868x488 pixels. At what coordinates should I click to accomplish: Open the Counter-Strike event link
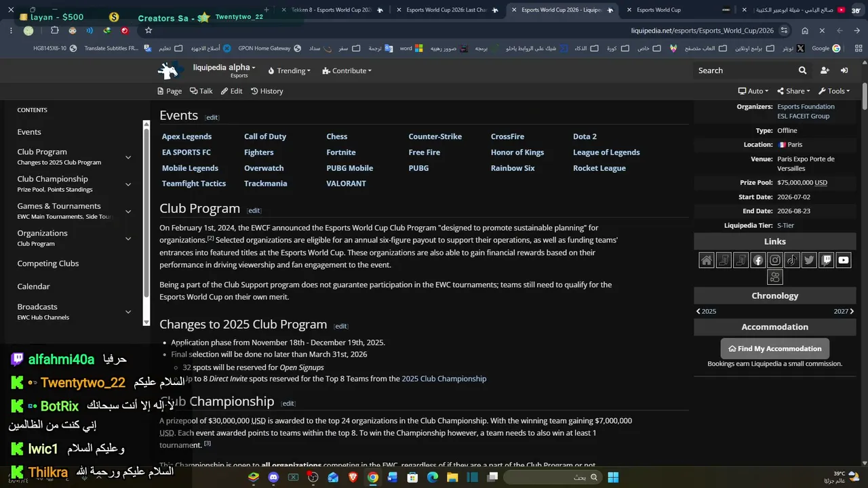click(x=435, y=136)
